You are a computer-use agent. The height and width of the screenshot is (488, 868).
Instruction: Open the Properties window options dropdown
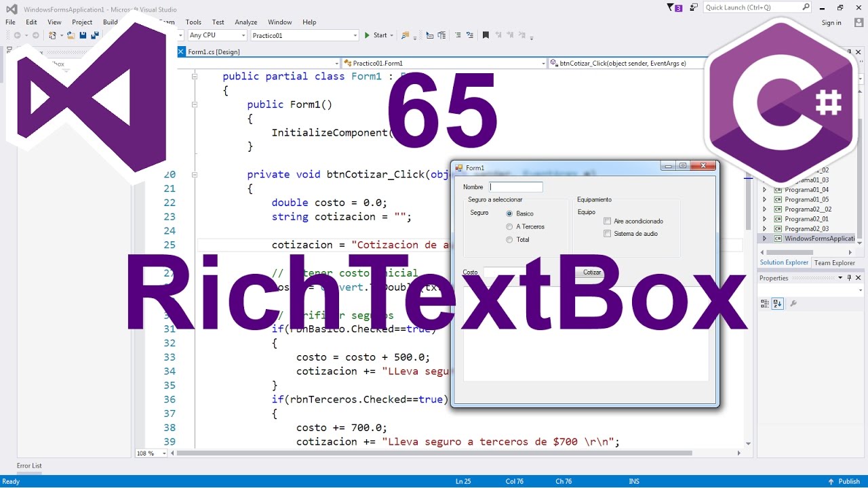[x=840, y=278]
